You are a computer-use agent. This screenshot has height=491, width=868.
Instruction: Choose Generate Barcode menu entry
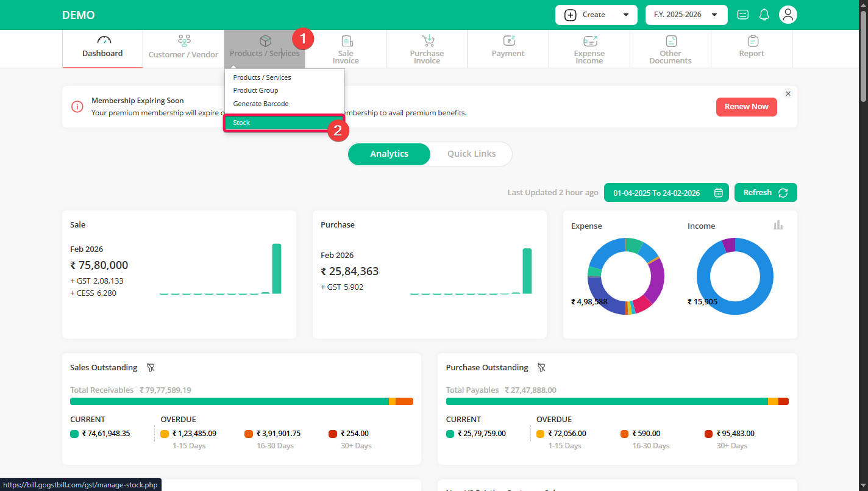(261, 104)
